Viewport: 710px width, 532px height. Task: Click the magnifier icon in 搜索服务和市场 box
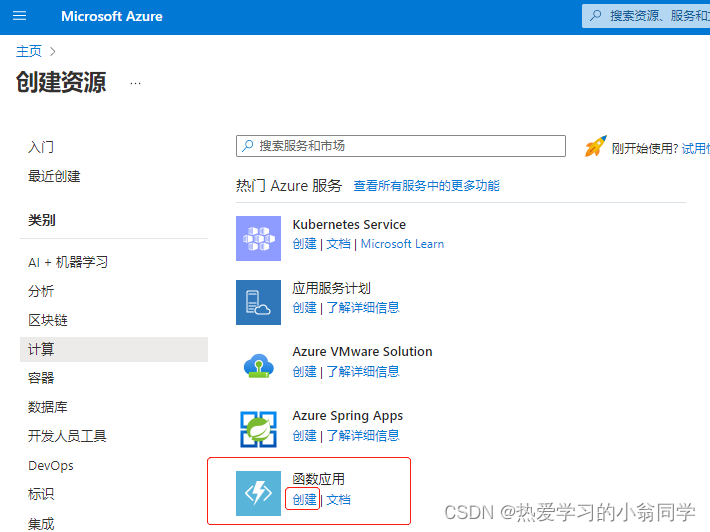[248, 146]
